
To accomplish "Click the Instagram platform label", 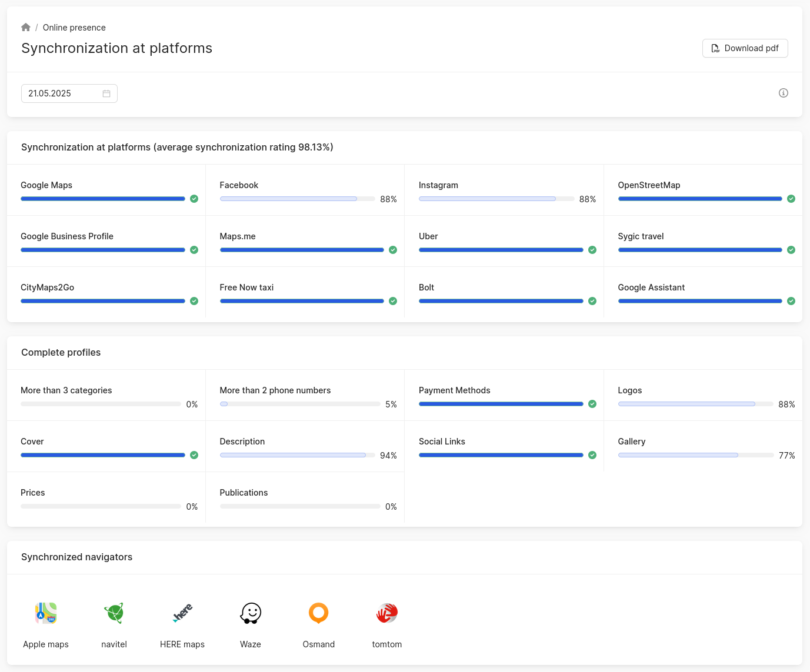I will tap(438, 185).
